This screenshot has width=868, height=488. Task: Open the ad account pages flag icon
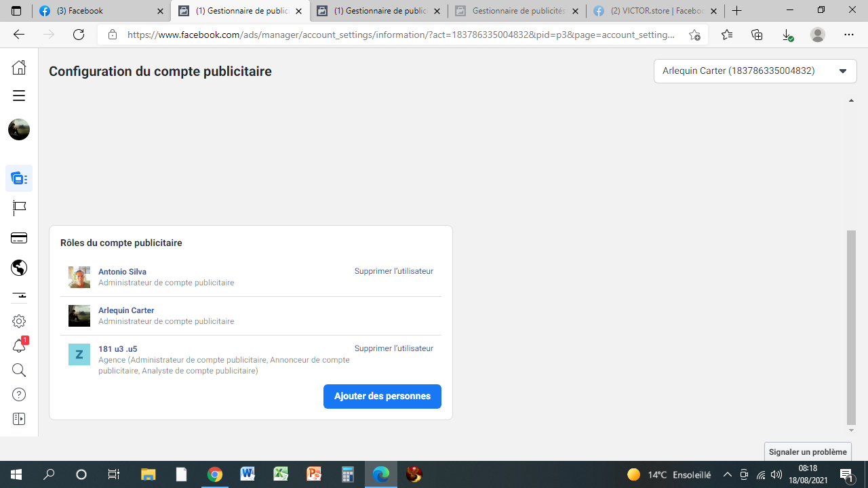19,208
